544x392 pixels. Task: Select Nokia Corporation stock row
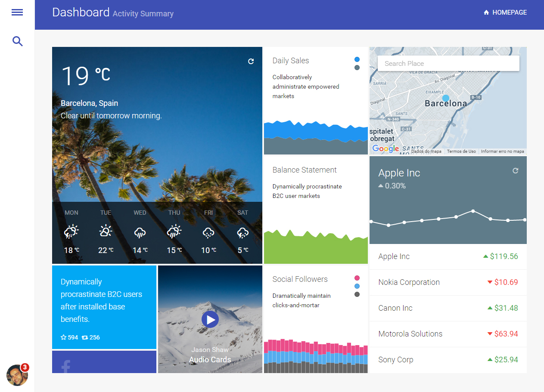point(448,282)
